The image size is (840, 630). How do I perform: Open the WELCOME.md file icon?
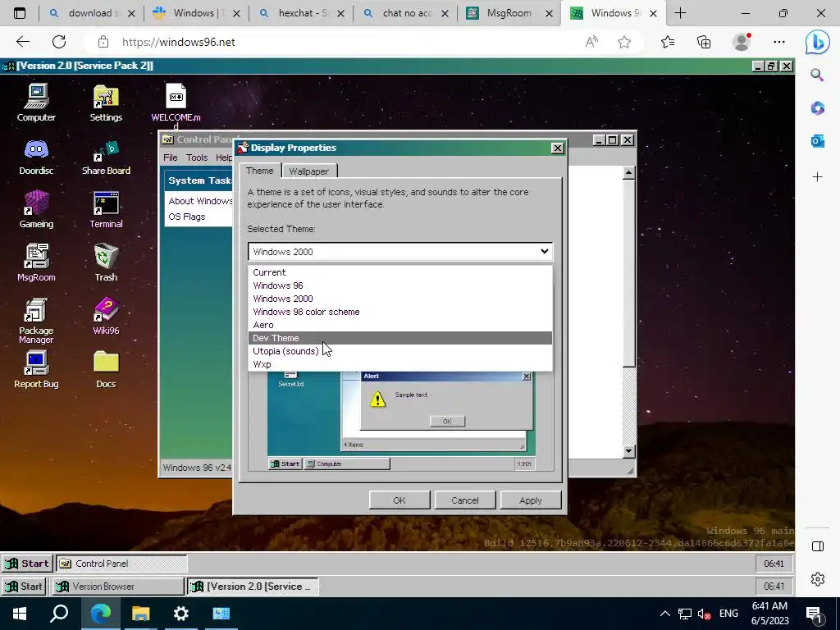(x=176, y=104)
